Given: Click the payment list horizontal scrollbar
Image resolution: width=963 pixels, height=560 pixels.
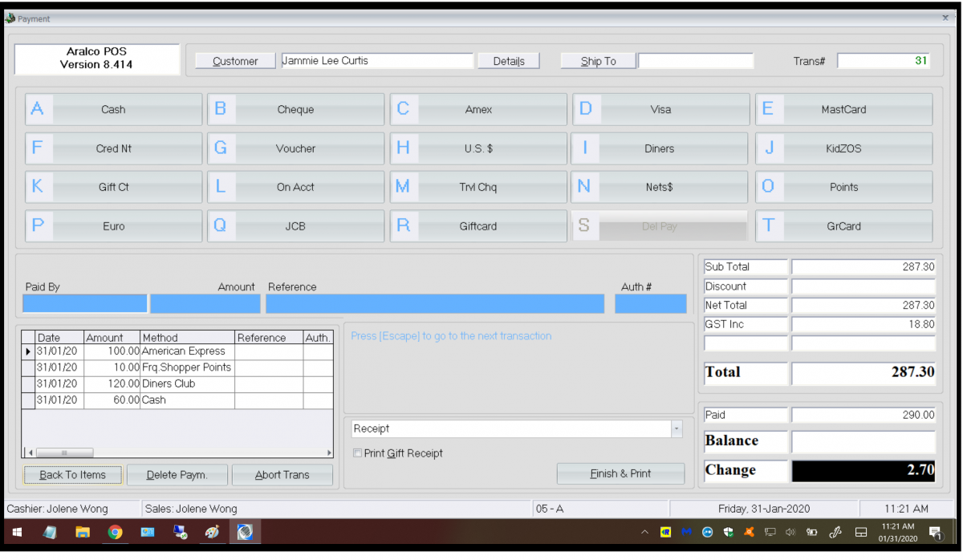Looking at the screenshot, I should (64, 452).
